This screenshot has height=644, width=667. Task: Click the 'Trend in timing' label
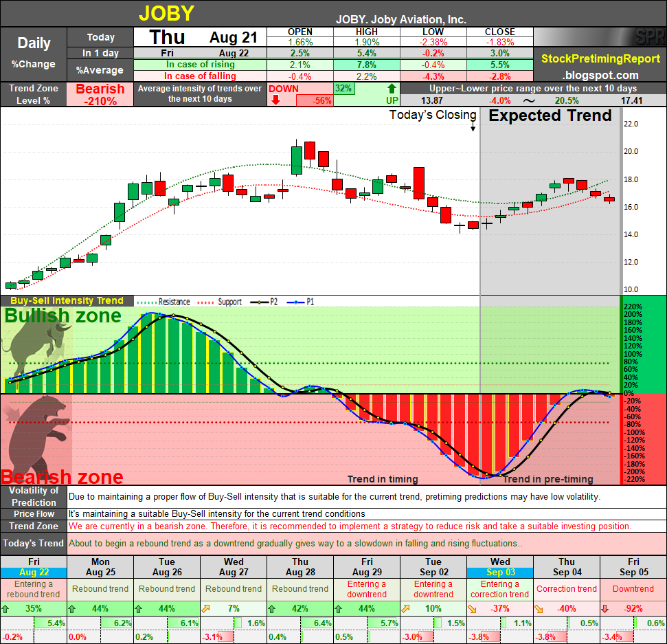pos(383,479)
